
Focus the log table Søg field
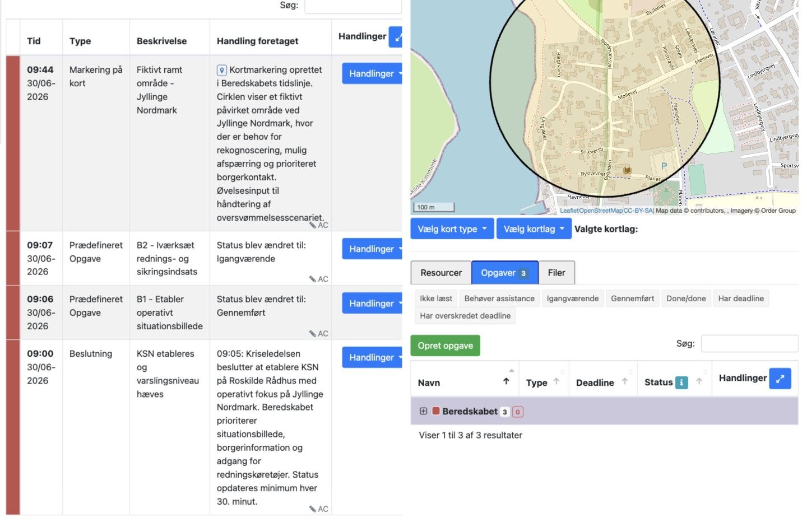pos(353,6)
